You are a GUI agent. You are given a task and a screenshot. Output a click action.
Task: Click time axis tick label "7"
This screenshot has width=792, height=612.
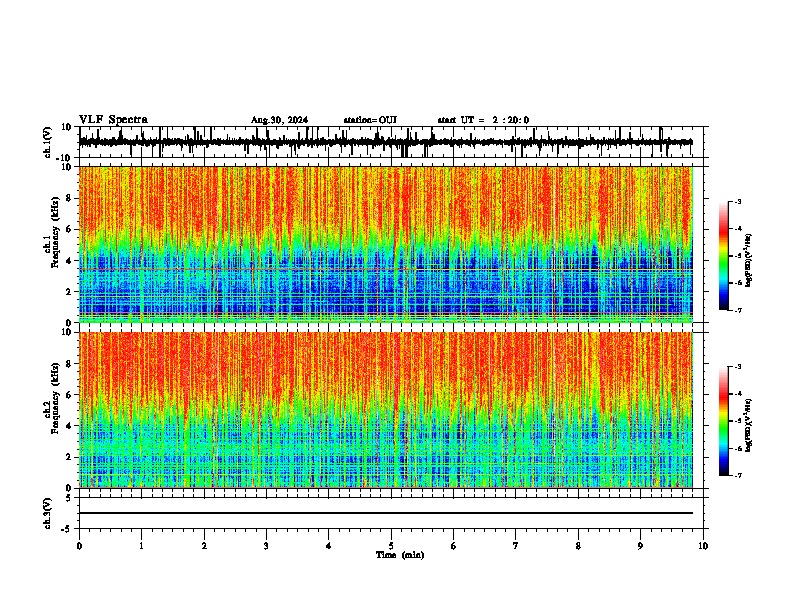(x=516, y=546)
